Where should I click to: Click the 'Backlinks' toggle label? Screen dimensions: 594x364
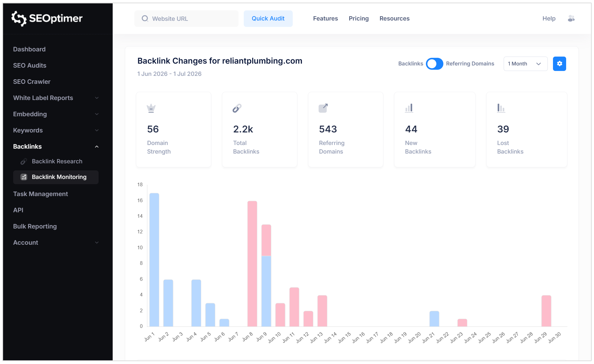coord(411,64)
